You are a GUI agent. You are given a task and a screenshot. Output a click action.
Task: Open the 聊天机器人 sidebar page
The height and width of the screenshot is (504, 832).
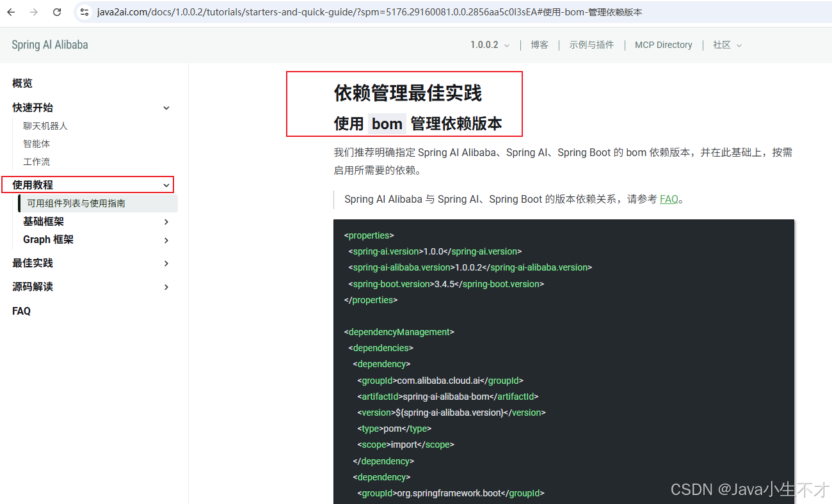[45, 126]
